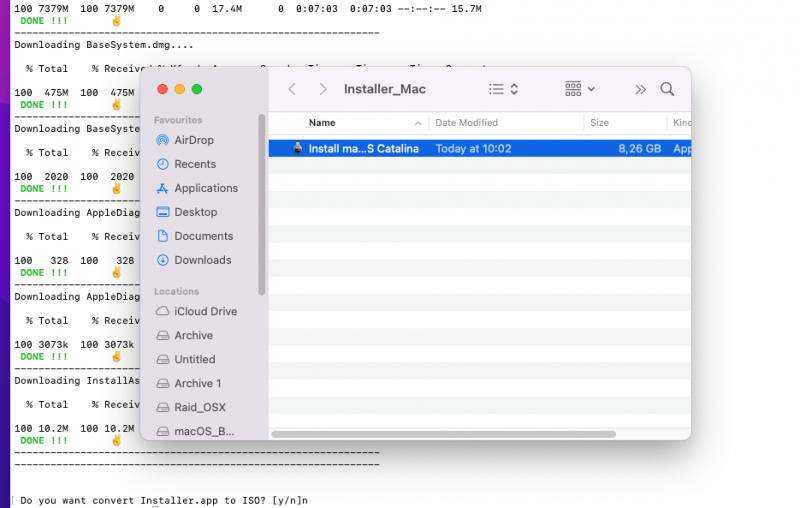Click the Downloads arrow icon

[x=162, y=260]
